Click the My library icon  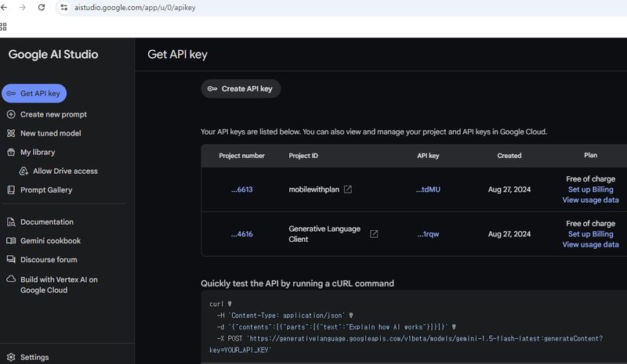(11, 152)
